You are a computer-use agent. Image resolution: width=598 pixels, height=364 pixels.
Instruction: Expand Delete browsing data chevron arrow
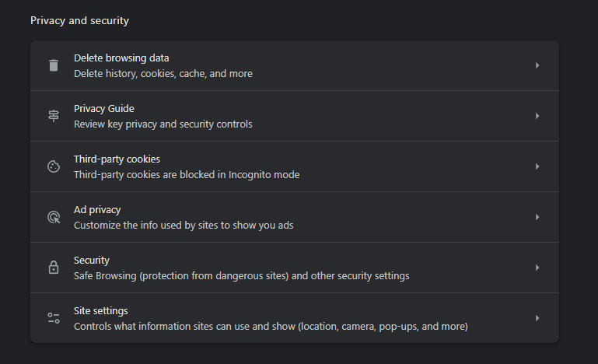537,65
